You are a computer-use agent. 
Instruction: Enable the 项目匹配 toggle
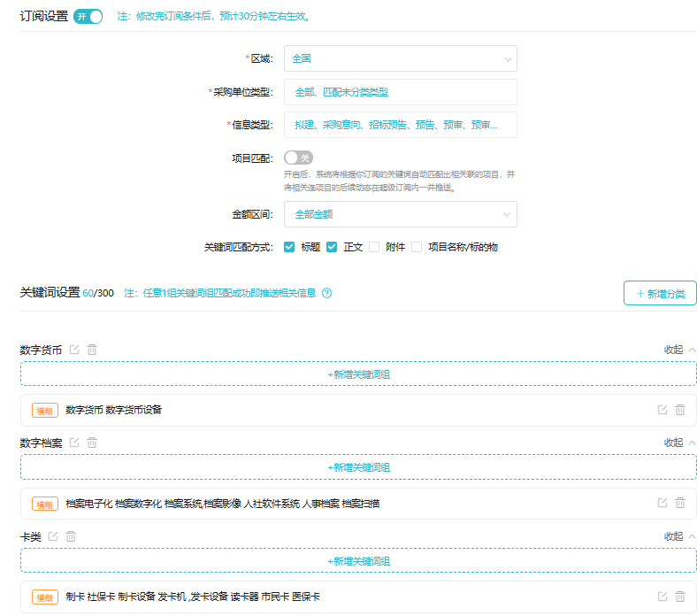(x=298, y=158)
